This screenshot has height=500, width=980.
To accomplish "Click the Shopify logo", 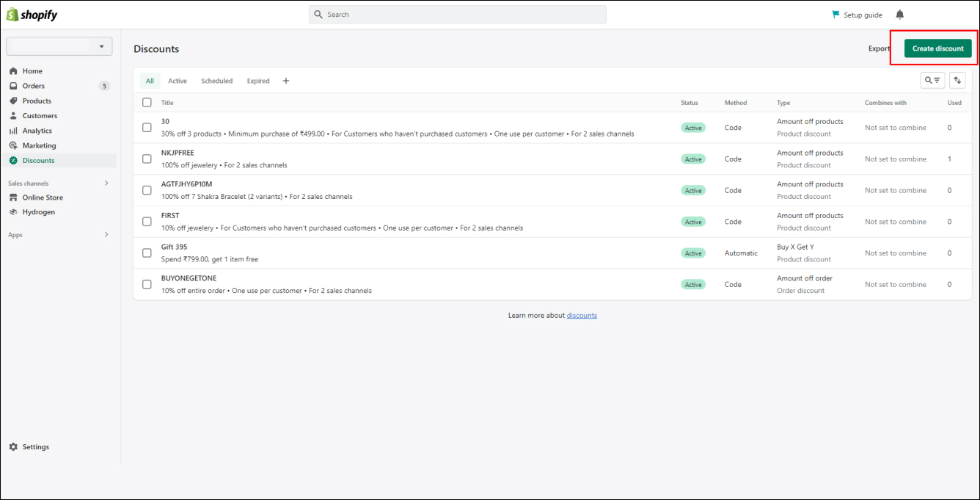I will tap(32, 15).
